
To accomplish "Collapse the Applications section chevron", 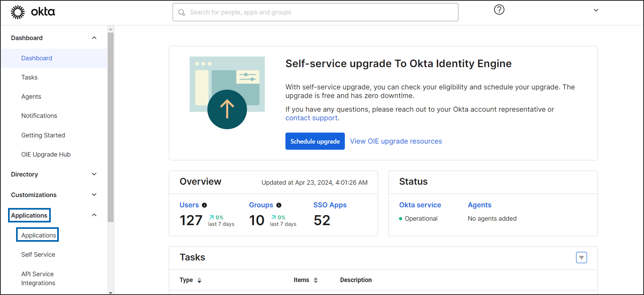I will tap(94, 215).
